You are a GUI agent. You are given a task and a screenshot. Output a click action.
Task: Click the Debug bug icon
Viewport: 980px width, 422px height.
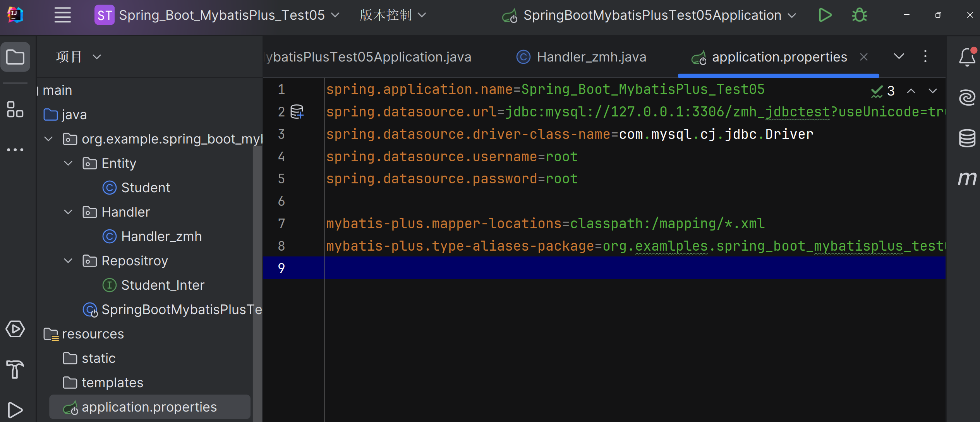(x=859, y=15)
